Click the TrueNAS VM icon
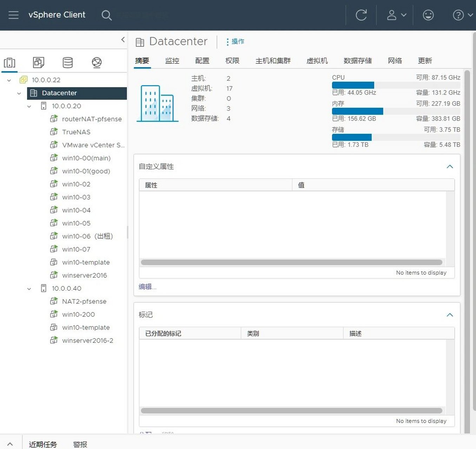Viewport: 476px width, 449px height. point(54,132)
